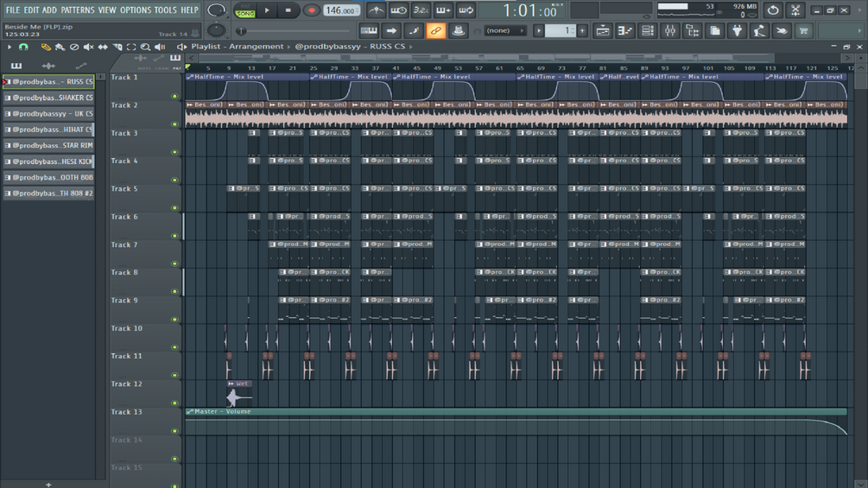The image size is (868, 488).
Task: Click the undo history circular arrow
Action: 773,10
